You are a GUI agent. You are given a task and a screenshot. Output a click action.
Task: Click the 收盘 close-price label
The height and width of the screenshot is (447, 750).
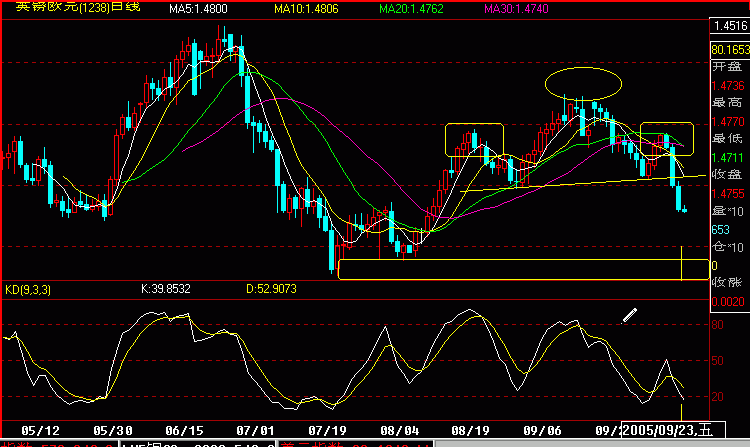[727, 174]
